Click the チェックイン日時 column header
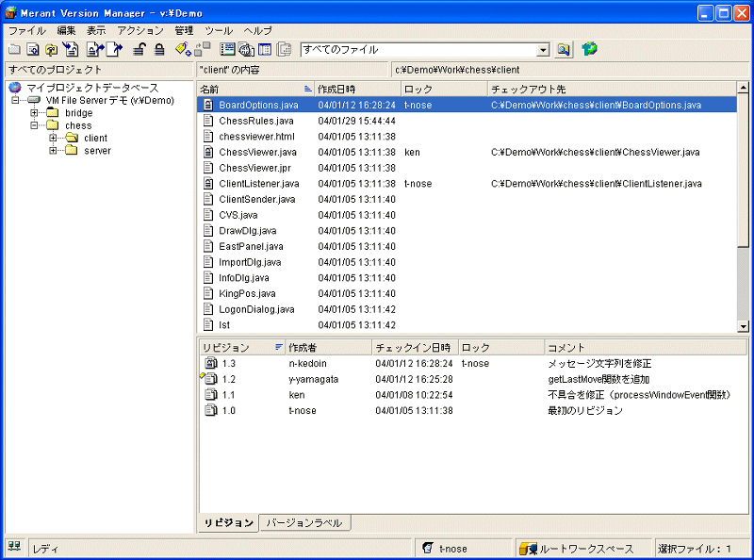Image resolution: width=754 pixels, height=560 pixels. (415, 347)
